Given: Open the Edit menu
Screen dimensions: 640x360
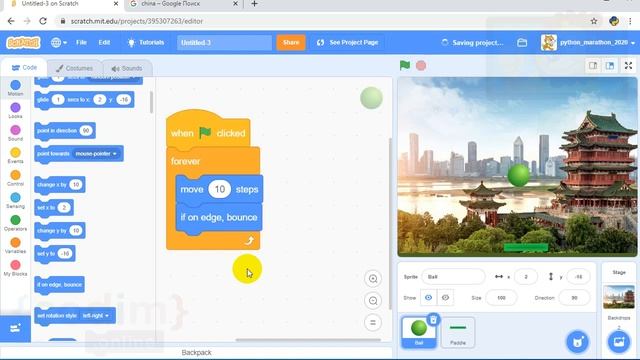Looking at the screenshot, I should (104, 42).
